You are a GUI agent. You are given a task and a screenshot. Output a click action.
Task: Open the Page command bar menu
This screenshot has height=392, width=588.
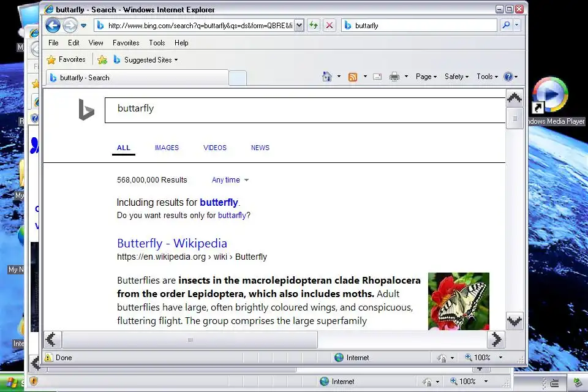point(426,77)
